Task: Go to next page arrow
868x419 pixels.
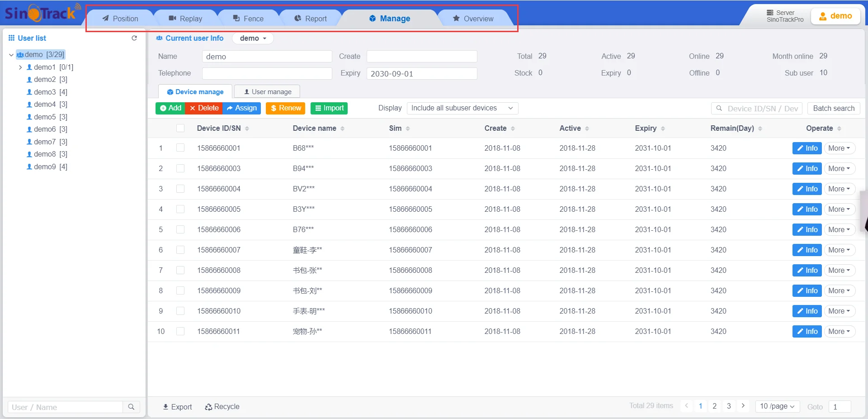Action: (743, 406)
